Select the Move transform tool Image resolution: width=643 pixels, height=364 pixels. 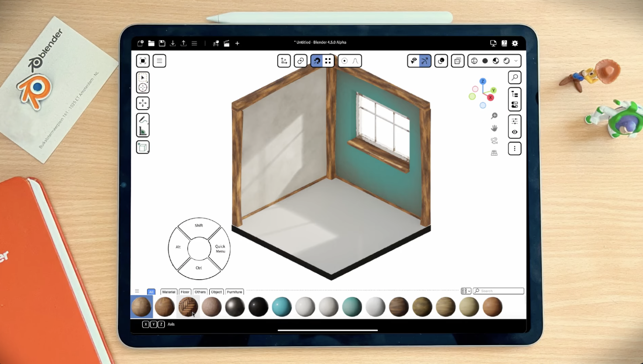pyautogui.click(x=143, y=103)
